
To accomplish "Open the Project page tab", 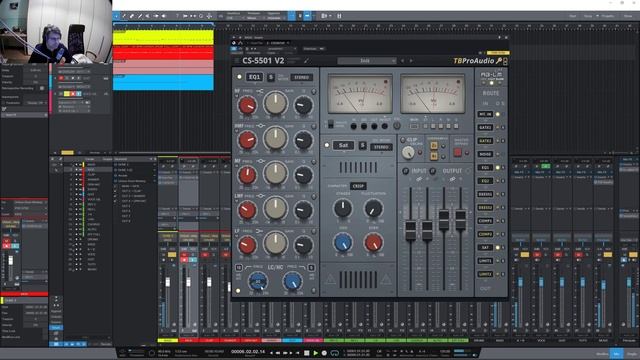I will pyautogui.click(x=608, y=16).
